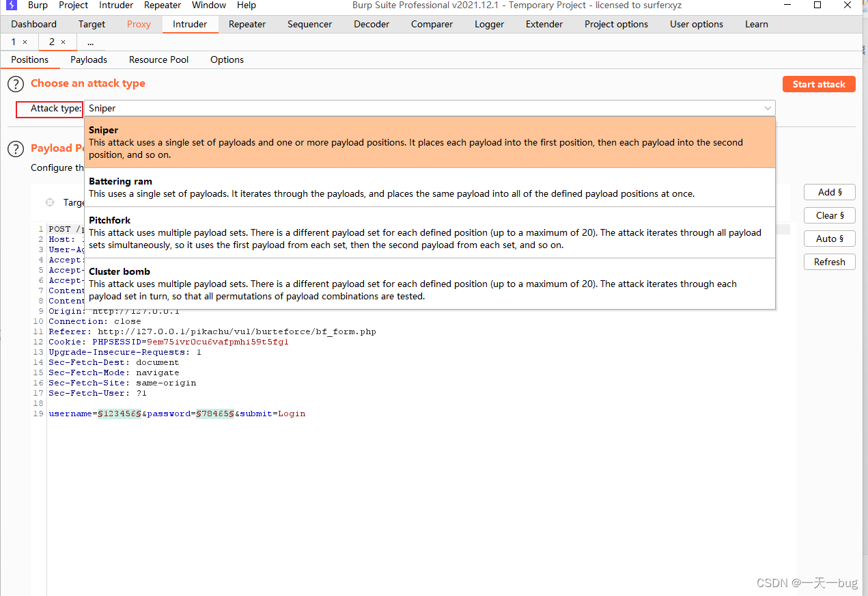Image resolution: width=868 pixels, height=596 pixels.
Task: Click submit=Login parameter in request body
Action: tap(272, 414)
